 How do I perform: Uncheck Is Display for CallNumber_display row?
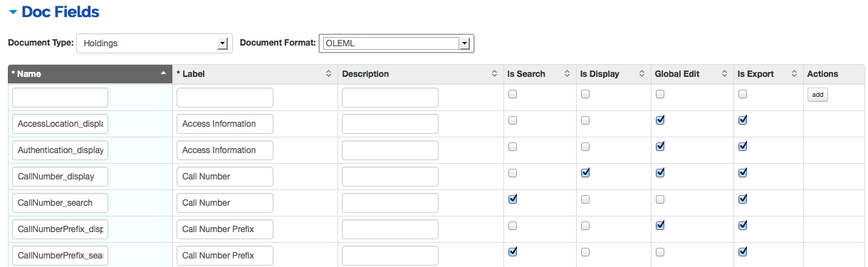point(585,173)
